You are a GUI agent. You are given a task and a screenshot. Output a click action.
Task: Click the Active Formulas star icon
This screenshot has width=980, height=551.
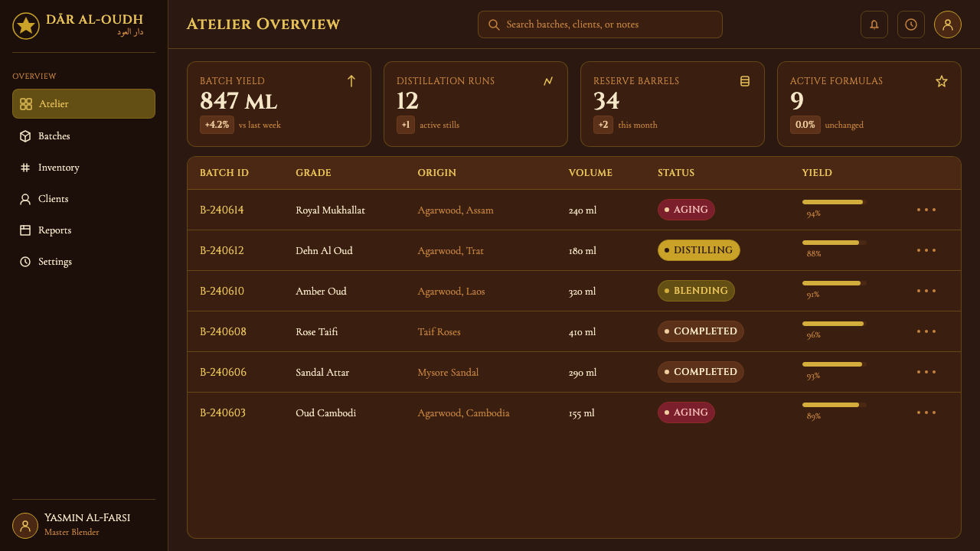942,81
